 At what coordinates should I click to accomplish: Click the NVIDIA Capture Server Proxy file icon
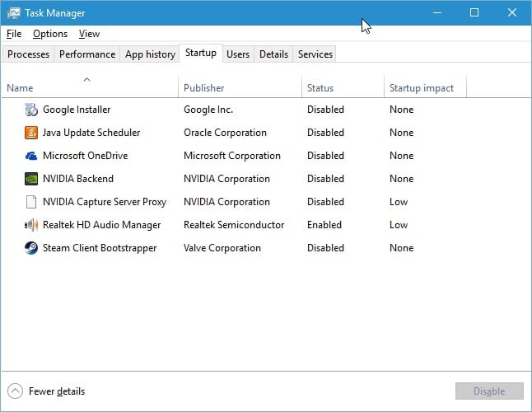click(x=31, y=202)
